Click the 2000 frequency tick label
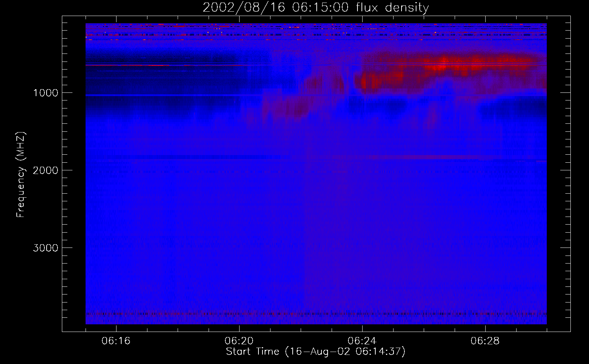The width and height of the screenshot is (589, 364). point(46,170)
